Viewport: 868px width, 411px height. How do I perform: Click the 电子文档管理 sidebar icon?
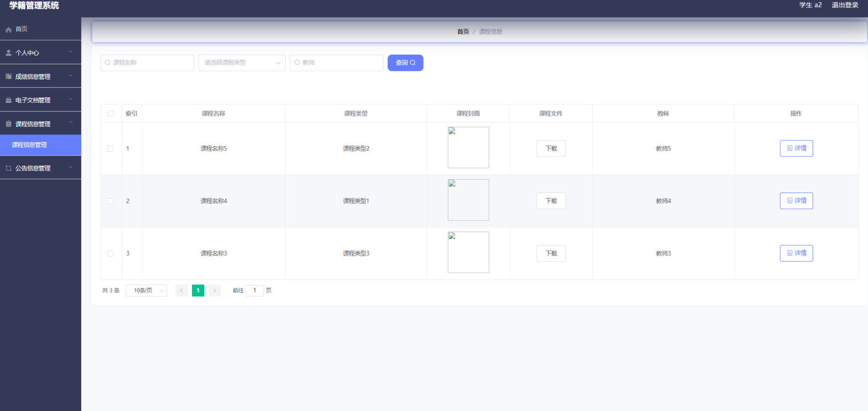8,100
